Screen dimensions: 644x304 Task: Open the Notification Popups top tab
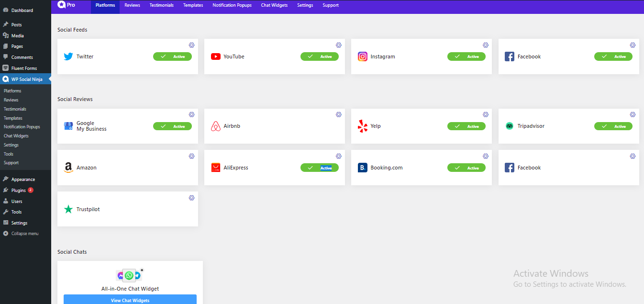[x=232, y=5]
